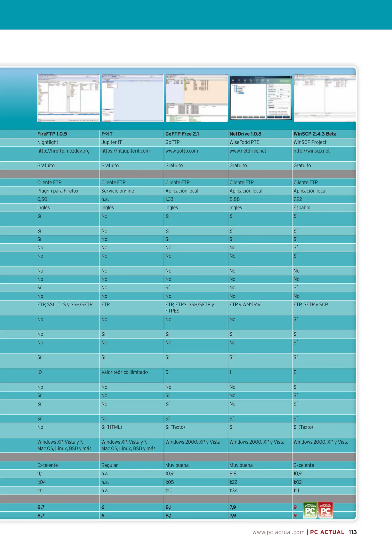Click the red Producto Recomendado badge
The image size is (392, 542).
[325, 510]
